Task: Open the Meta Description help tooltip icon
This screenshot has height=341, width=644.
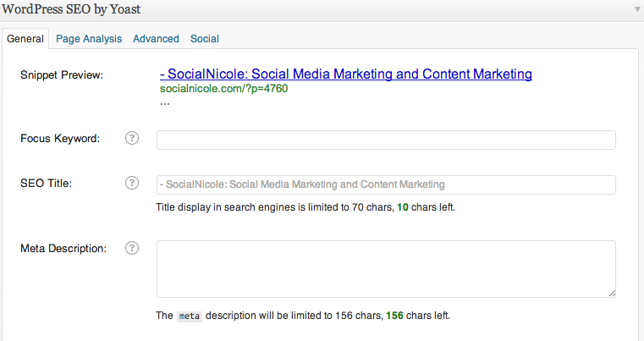Action: point(132,249)
